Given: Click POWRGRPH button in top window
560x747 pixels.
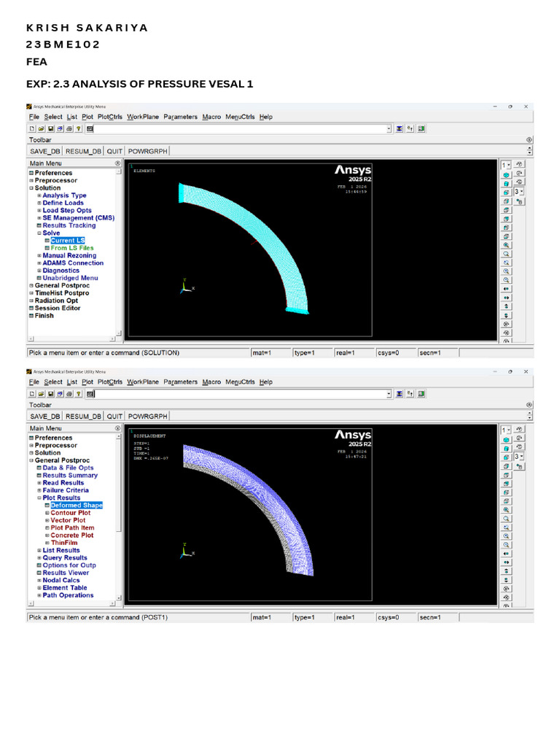Looking at the screenshot, I should (x=147, y=151).
